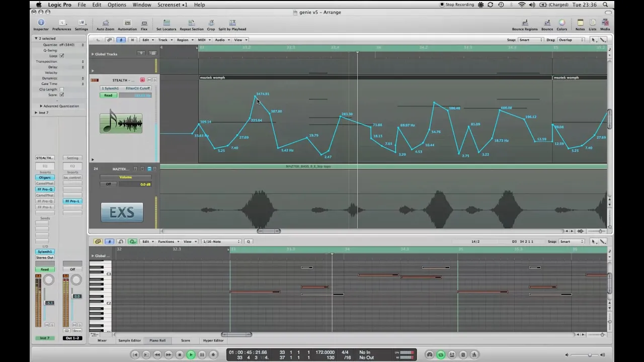Click the Read automation mode button
Viewport: 644px width, 362px height.
[x=108, y=95]
